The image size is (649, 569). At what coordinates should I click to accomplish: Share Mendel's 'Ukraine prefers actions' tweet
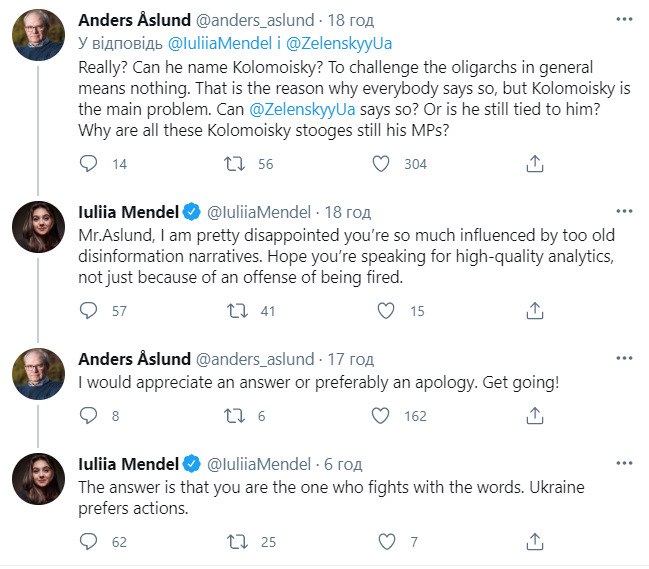point(536,542)
